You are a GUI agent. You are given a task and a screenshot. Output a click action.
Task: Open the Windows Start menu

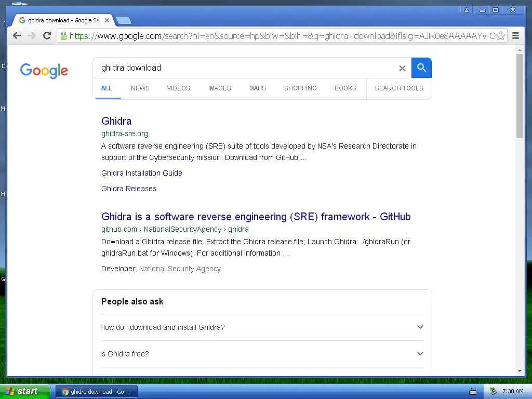(x=25, y=392)
